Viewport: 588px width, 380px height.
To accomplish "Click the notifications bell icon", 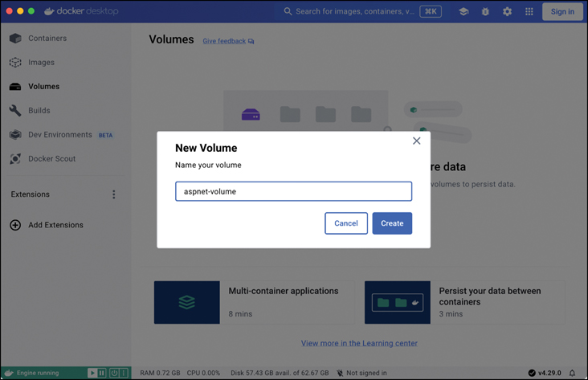I will tap(573, 373).
